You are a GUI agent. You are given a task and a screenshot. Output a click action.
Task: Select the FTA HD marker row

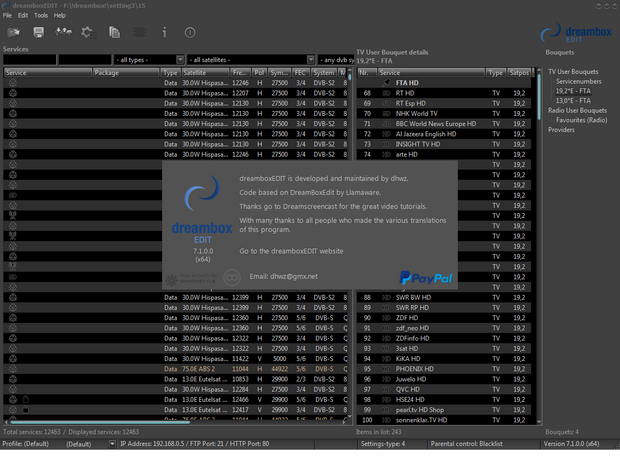click(444, 83)
